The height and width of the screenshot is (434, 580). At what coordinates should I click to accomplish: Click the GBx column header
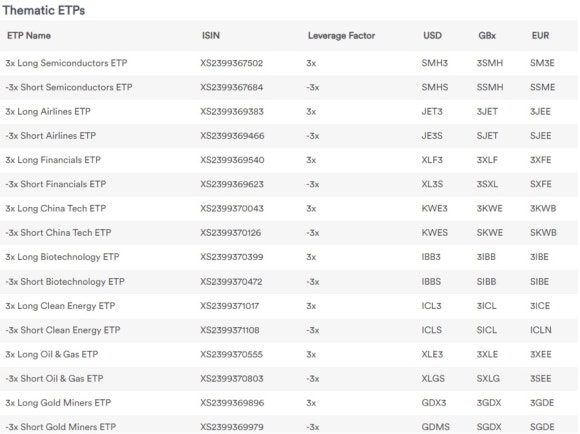pos(487,36)
